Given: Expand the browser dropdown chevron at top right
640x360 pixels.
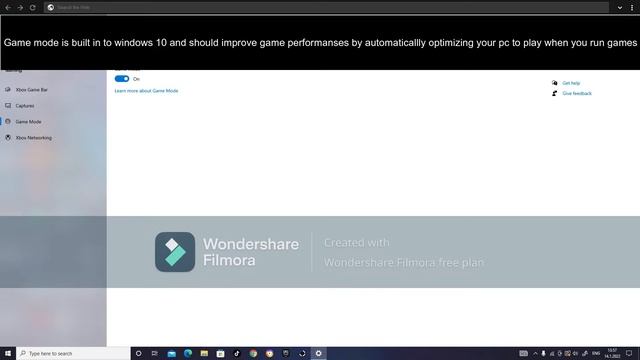Looking at the screenshot, I should pyautogui.click(x=620, y=7).
